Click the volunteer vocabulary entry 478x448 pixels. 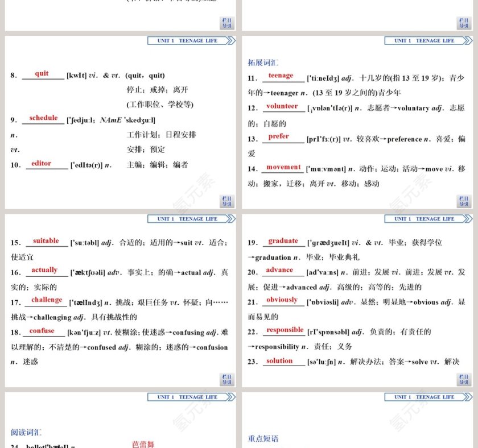[283, 106]
